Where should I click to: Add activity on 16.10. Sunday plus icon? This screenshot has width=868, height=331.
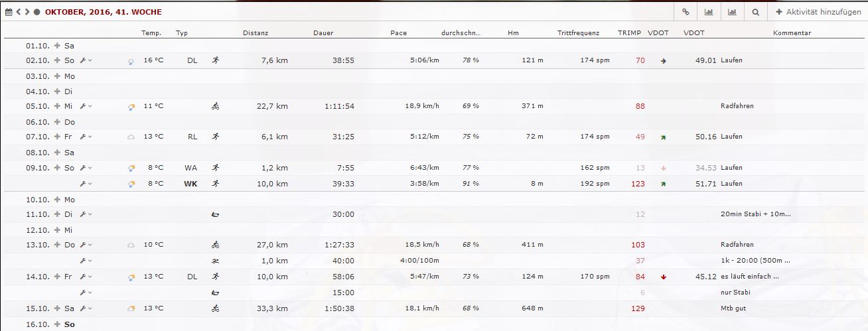(x=57, y=324)
